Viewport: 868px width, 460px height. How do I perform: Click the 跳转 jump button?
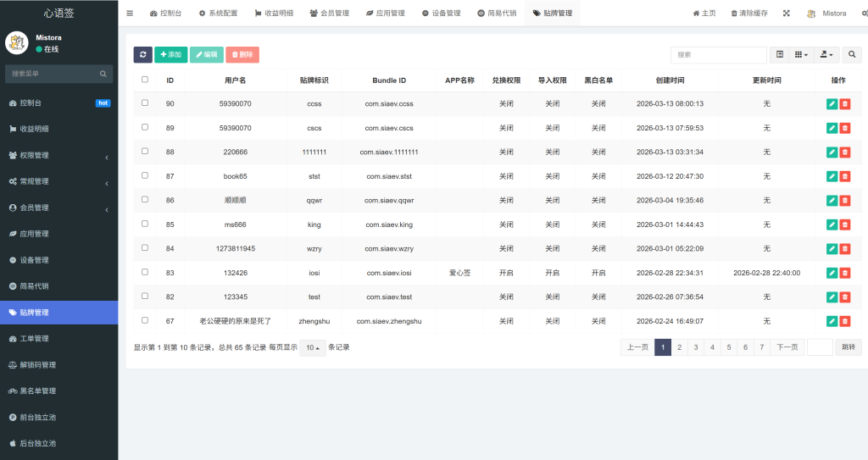[x=848, y=347]
